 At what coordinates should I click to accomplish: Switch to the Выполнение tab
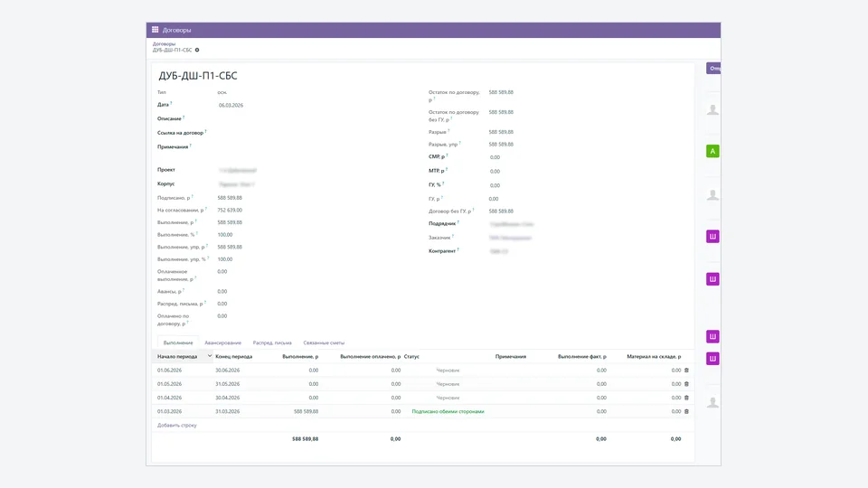(x=178, y=343)
